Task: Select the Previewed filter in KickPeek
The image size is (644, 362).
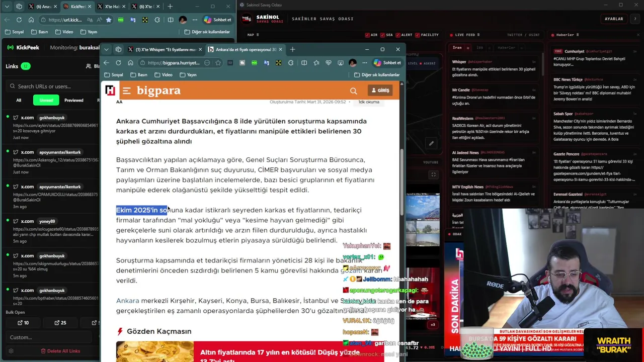Action: (x=74, y=100)
